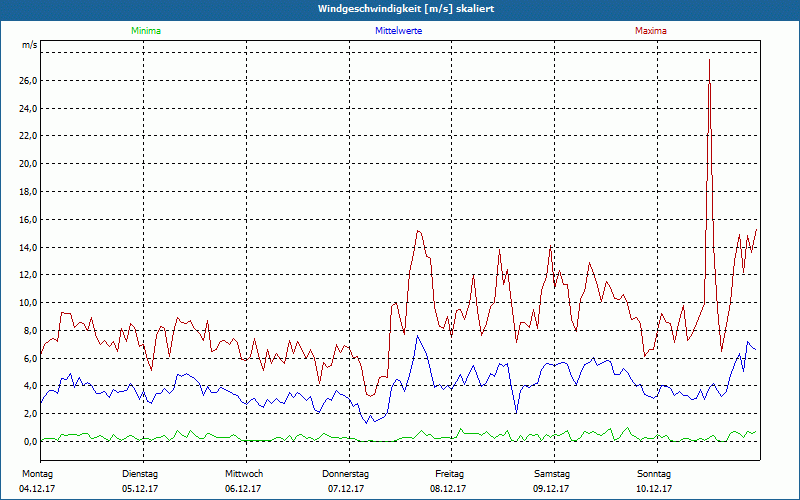Image resolution: width=800 pixels, height=500 pixels.
Task: Click the '12,0' y-axis value
Action: (x=27, y=275)
